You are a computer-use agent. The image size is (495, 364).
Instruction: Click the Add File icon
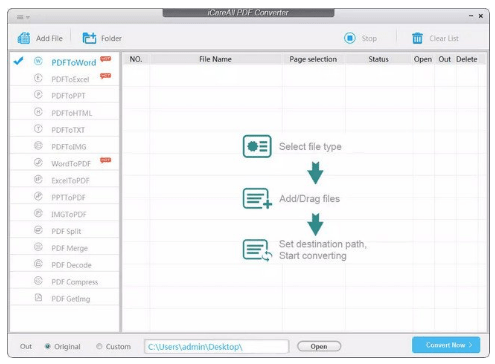coord(24,38)
